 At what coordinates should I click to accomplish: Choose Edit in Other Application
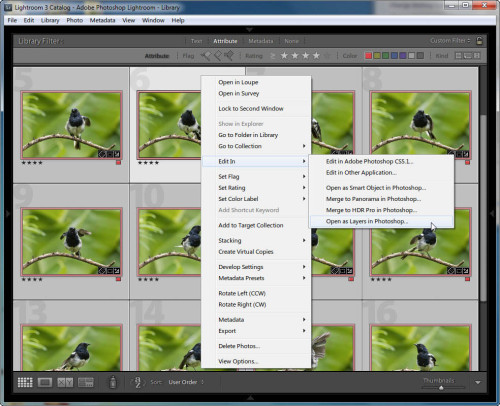381,173
